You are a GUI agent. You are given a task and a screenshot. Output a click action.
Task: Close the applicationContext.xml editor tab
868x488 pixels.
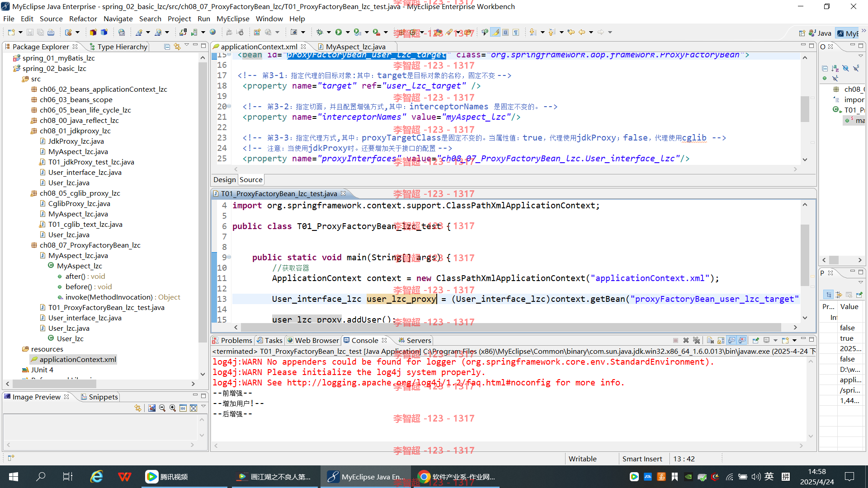[x=303, y=47]
